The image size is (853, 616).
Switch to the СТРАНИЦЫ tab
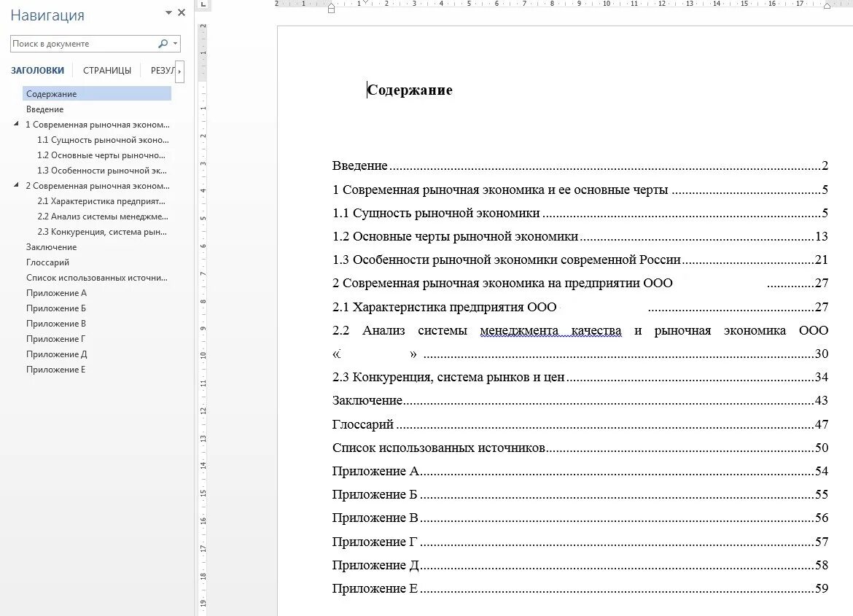pyautogui.click(x=107, y=70)
